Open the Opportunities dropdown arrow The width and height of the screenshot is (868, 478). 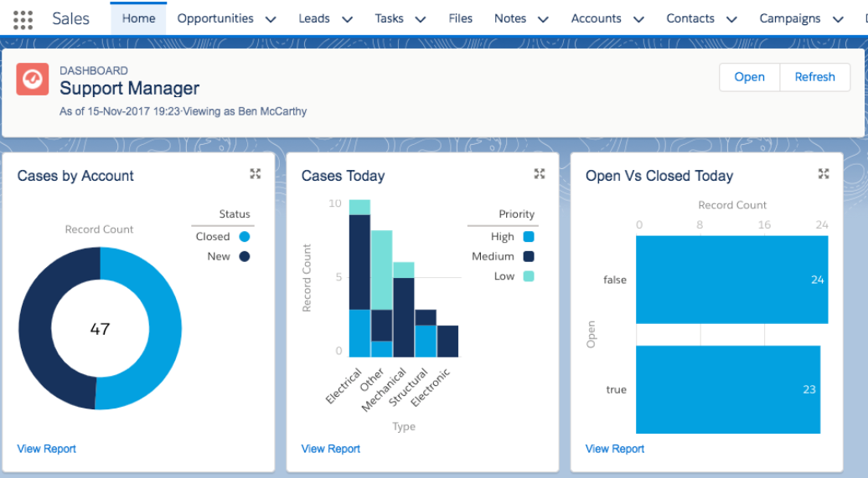coord(271,19)
